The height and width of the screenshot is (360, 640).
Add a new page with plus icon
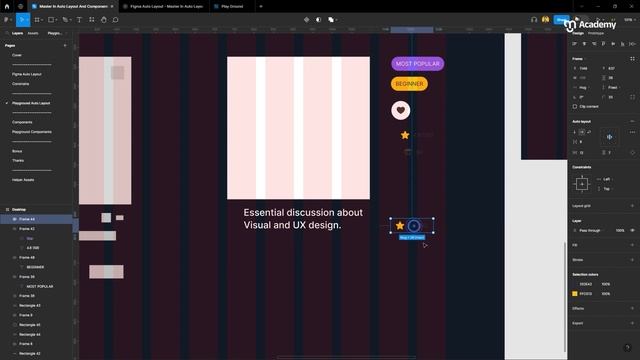(65, 46)
